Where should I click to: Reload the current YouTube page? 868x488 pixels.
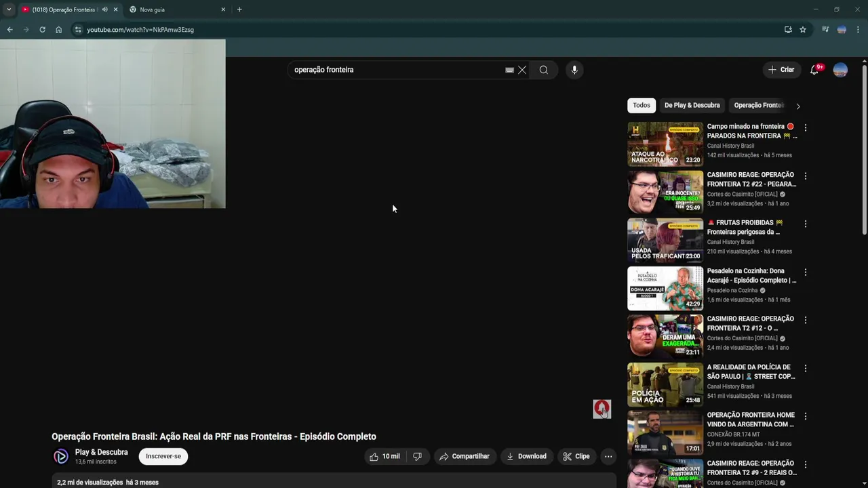42,30
